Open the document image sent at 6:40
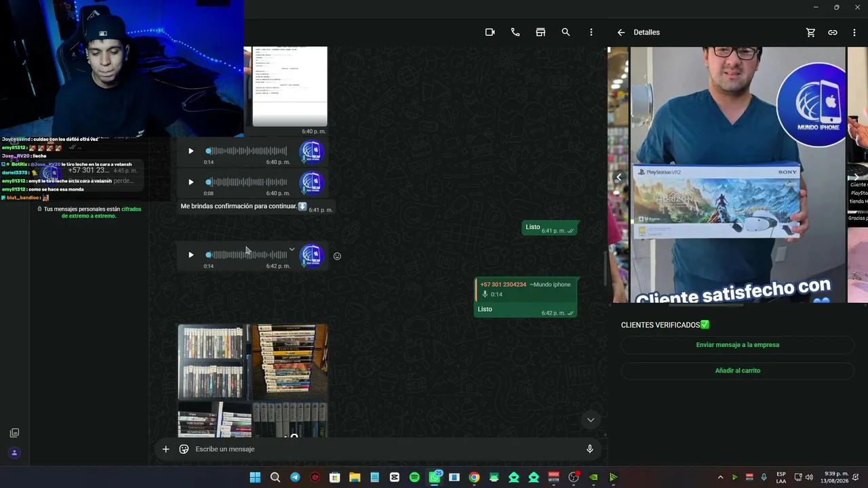This screenshot has width=868, height=488. pos(290,86)
